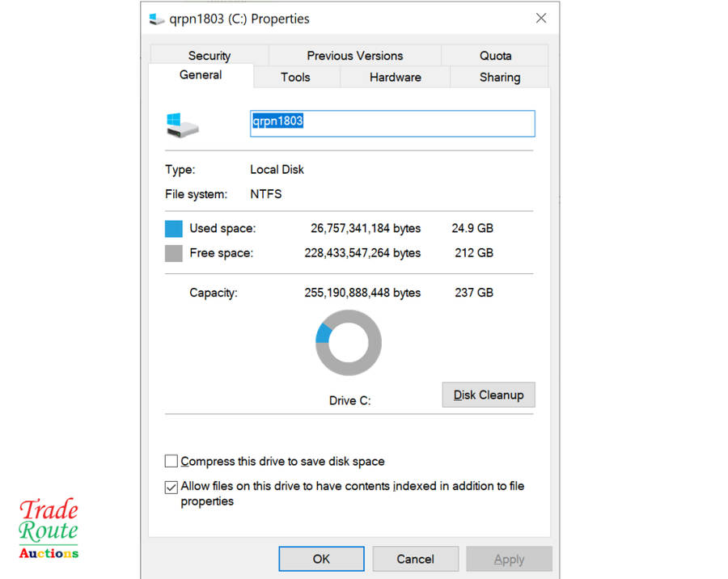Confirm with the OK button

point(321,559)
